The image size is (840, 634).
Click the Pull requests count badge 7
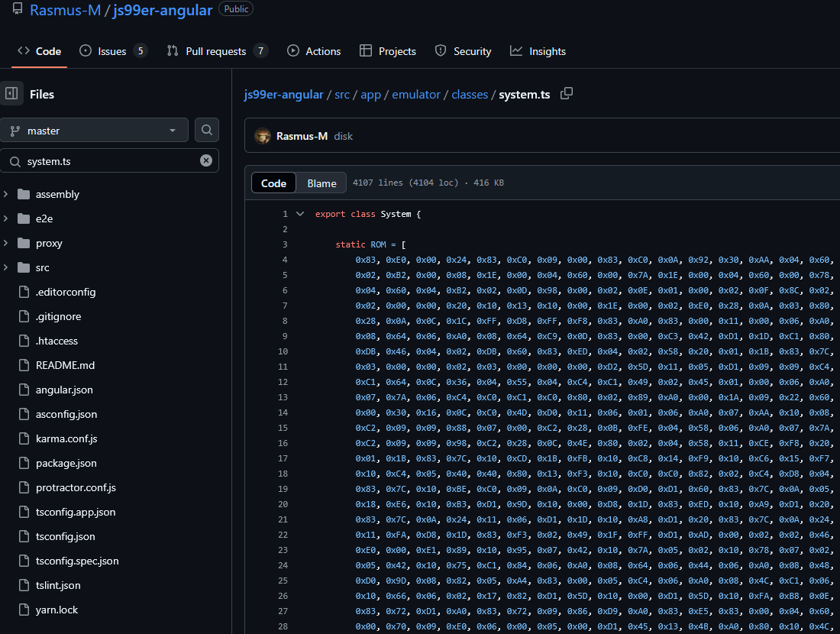pos(260,51)
